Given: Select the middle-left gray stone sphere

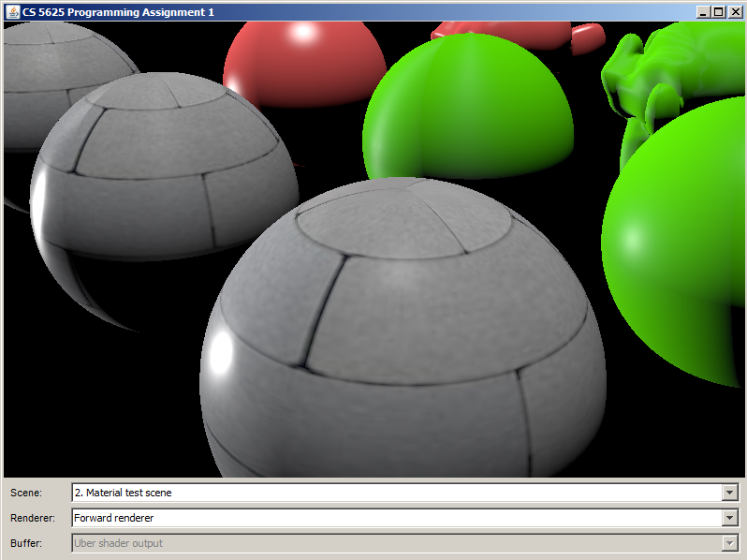Looking at the screenshot, I should [x=159, y=178].
